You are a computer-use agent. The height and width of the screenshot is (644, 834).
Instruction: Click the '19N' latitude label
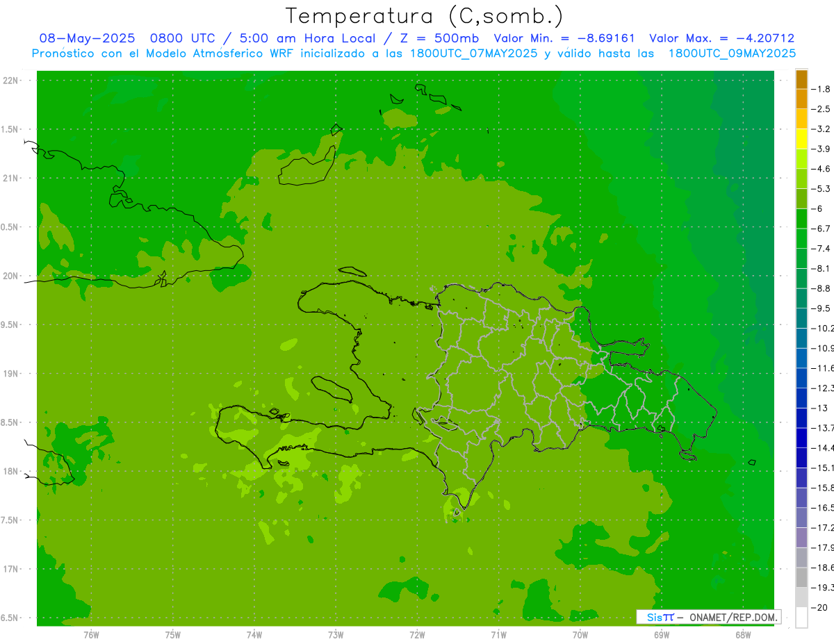pyautogui.click(x=10, y=374)
